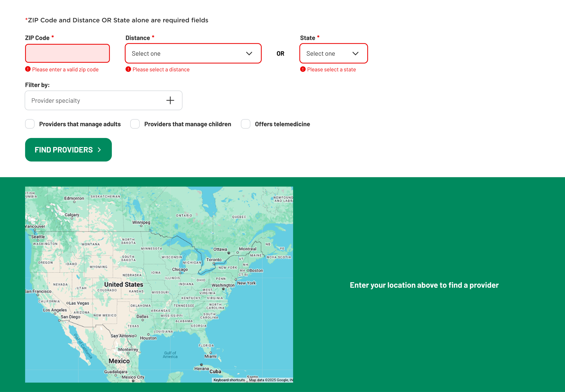Image resolution: width=565 pixels, height=392 pixels.
Task: Click the Miami city marker on map
Action: point(211,353)
